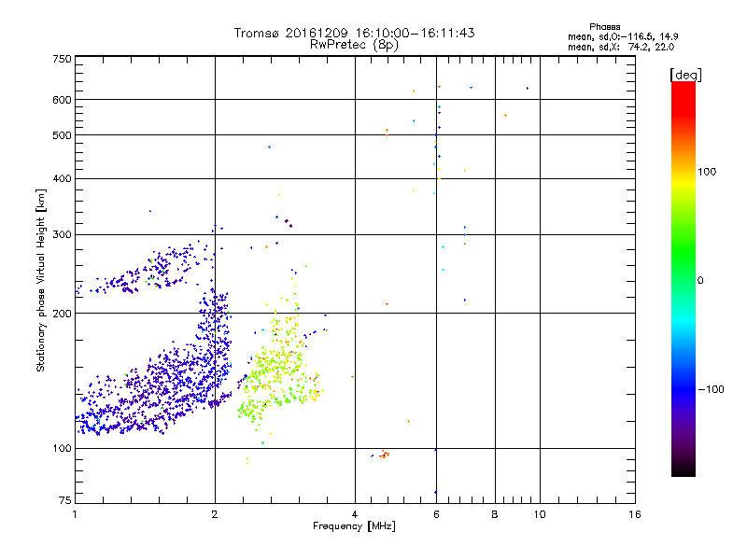Click the colorbar's '100' tick label

707,172
